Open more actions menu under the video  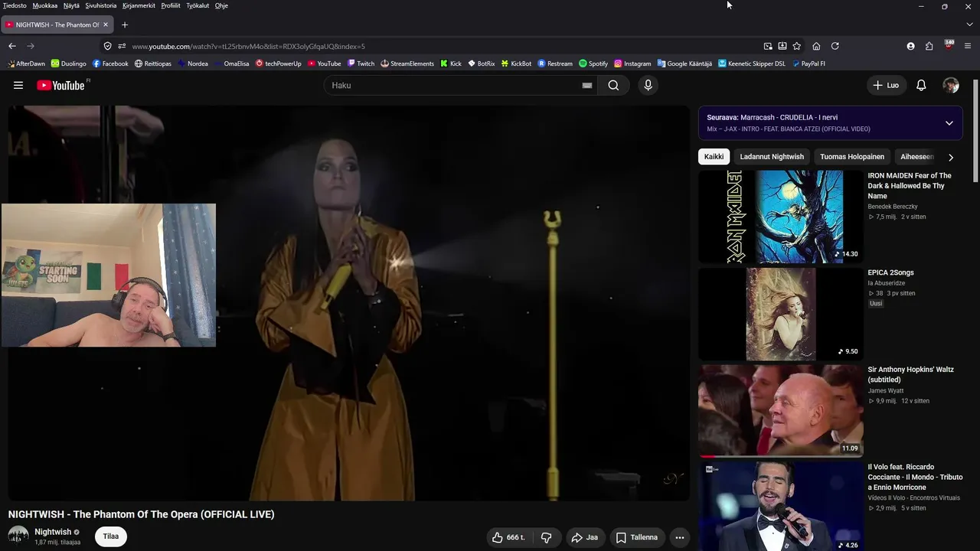679,537
